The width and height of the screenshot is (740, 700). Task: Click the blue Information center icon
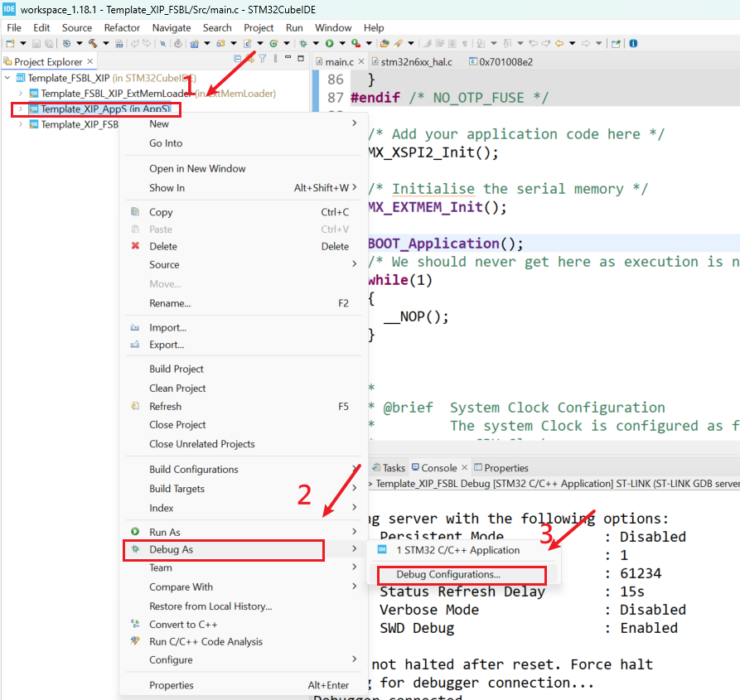(x=633, y=43)
